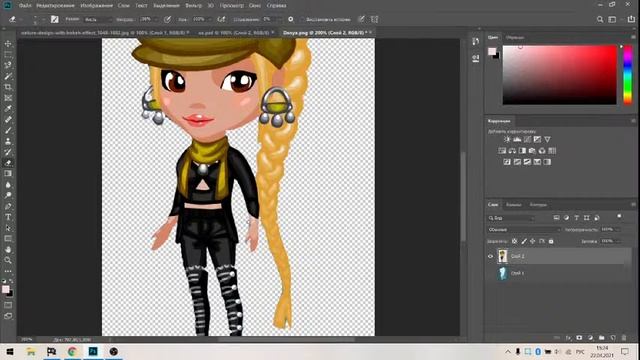The height and width of the screenshot is (360, 640).
Task: Open the Edit Toolbar three-dots menu
Action: coord(8,271)
